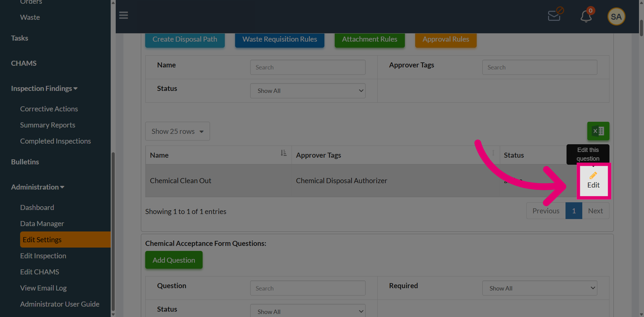Select page 1 in pagination
This screenshot has width=644, height=317.
tap(574, 211)
